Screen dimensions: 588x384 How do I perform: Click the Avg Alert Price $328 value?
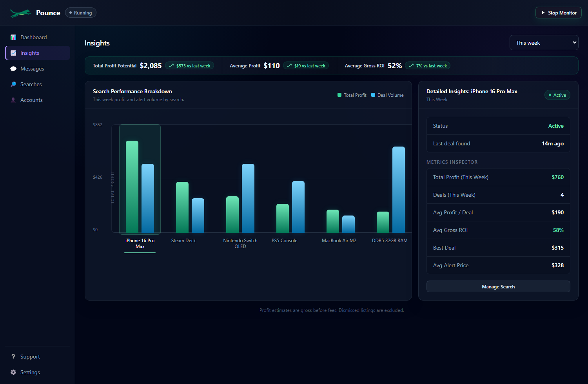557,265
